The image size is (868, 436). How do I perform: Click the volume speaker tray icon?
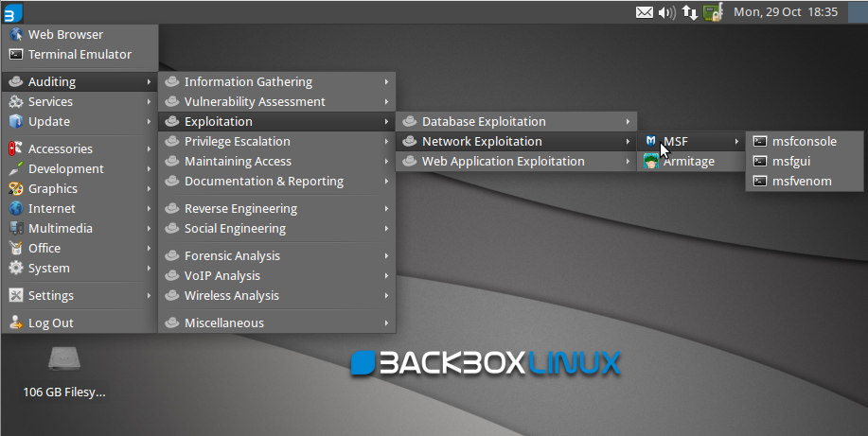[667, 12]
